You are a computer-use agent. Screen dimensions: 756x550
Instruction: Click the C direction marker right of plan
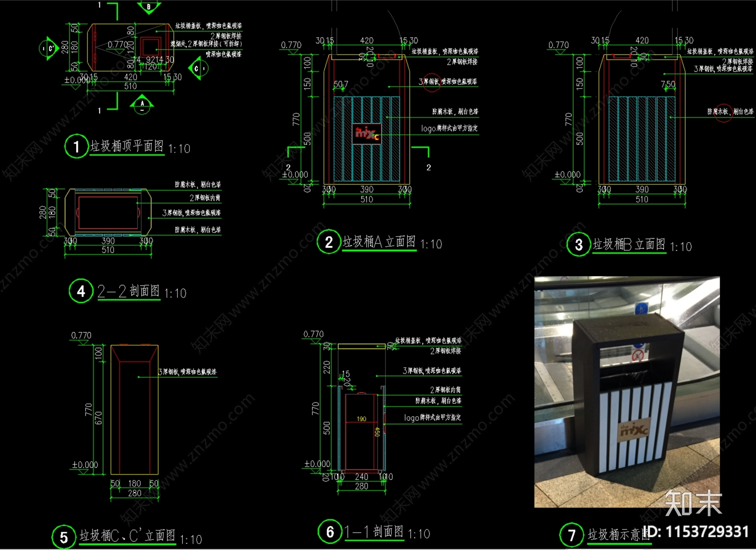coord(198,69)
